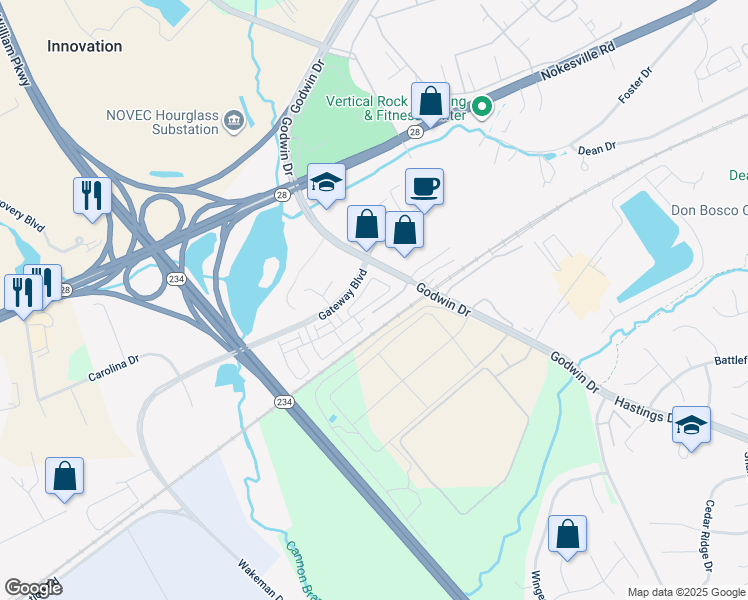
Task: Select the shopping bag marker near Cedar Ridge Dr
Action: point(567,536)
